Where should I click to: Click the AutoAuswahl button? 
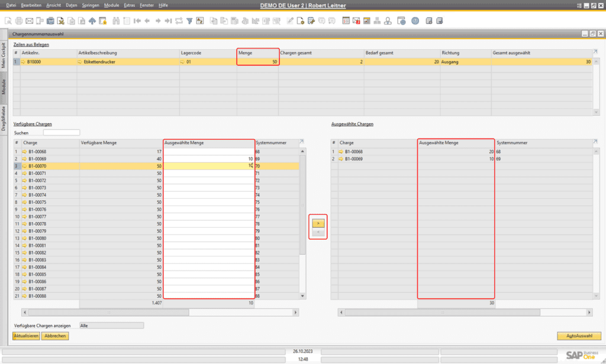click(579, 336)
